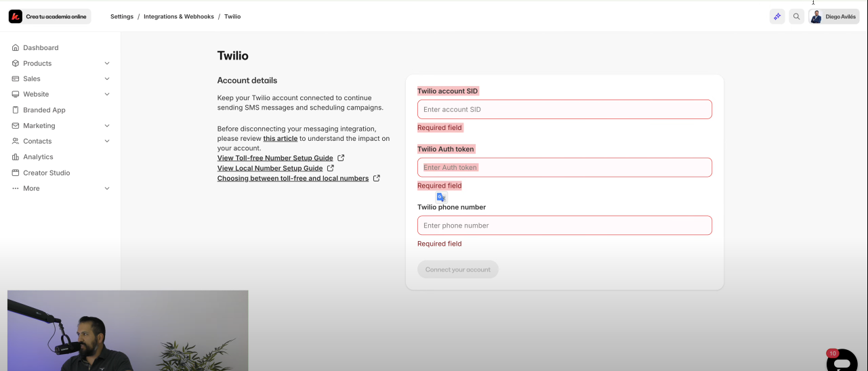
Task: Select Marketing in the sidebar
Action: (x=39, y=125)
